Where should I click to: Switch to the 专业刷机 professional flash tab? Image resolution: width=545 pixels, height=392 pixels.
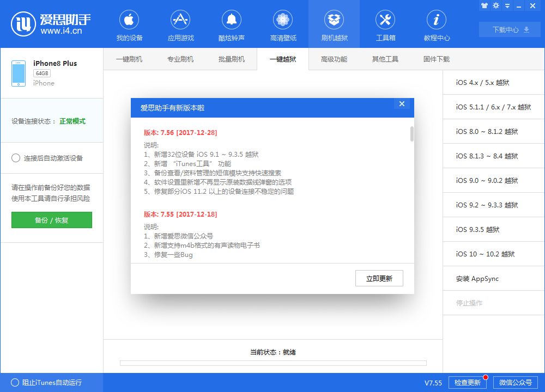tap(181, 58)
